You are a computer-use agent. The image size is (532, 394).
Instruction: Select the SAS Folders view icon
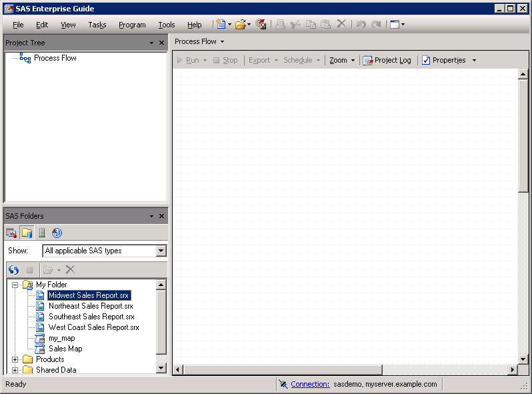click(27, 233)
